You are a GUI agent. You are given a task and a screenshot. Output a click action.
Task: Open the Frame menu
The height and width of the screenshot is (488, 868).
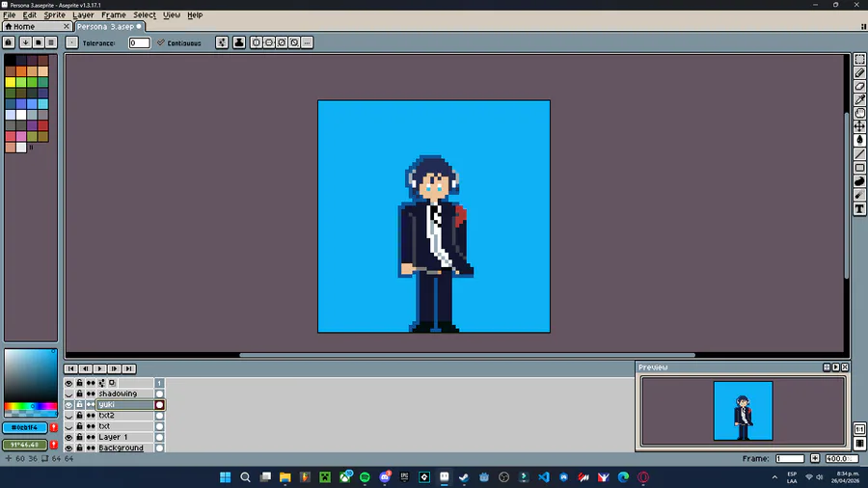pyautogui.click(x=114, y=14)
